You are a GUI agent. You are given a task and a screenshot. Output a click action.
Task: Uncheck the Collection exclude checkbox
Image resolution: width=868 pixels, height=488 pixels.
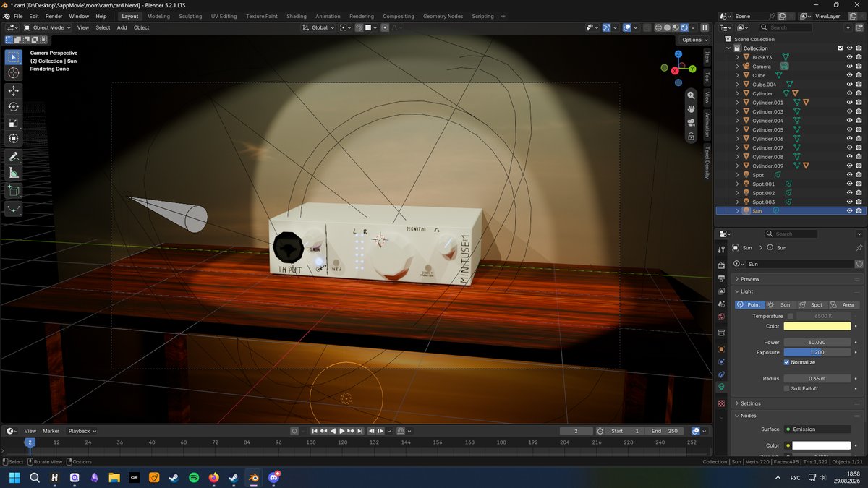[x=840, y=48]
